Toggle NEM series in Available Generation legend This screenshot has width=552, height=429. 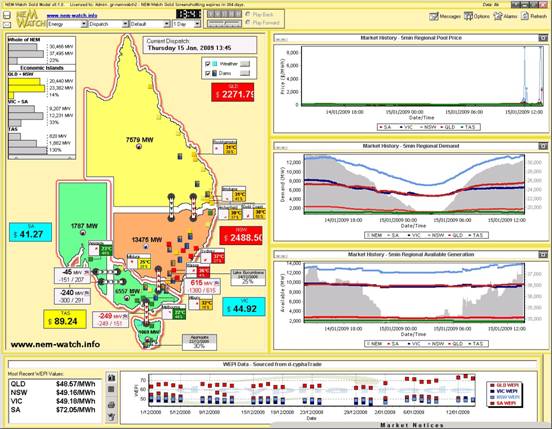(375, 343)
